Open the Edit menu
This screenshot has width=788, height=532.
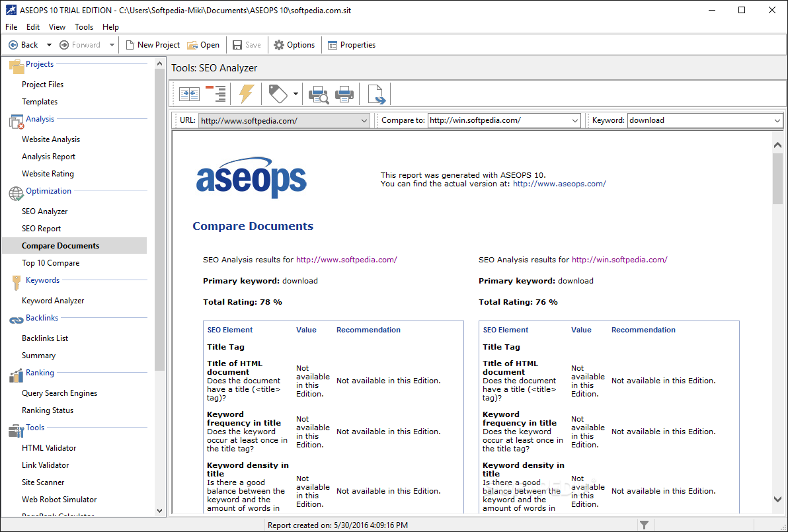coord(33,27)
